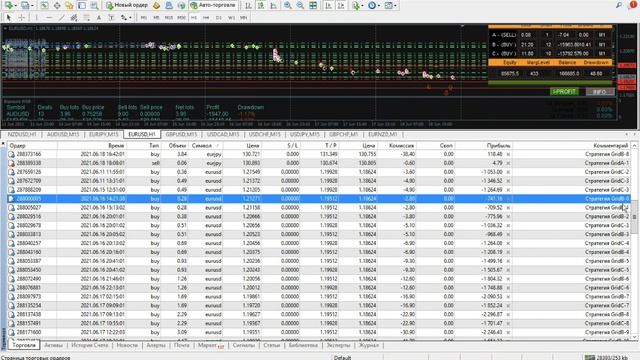
Task: Toggle chart auto scroll
Action: [x=328, y=5]
